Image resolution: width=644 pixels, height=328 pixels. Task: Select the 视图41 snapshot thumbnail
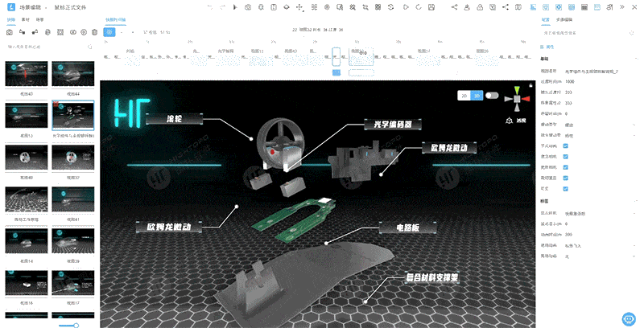click(73, 199)
